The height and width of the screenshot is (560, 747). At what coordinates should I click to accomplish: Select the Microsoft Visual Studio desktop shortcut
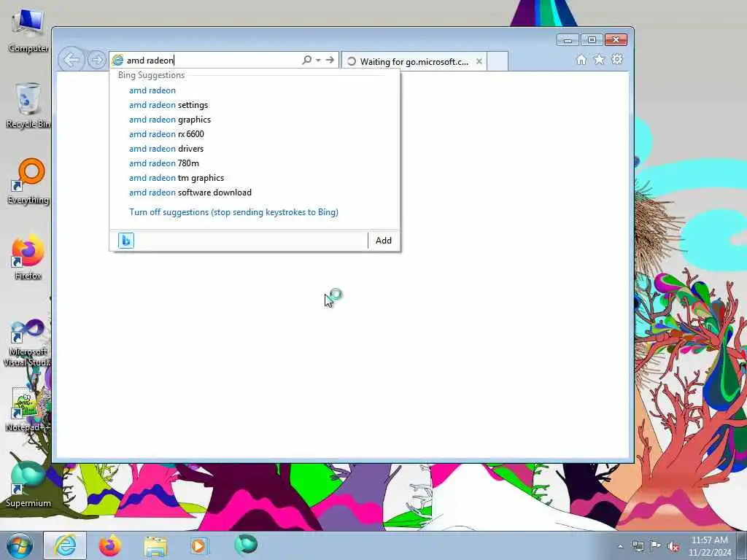[x=28, y=343]
